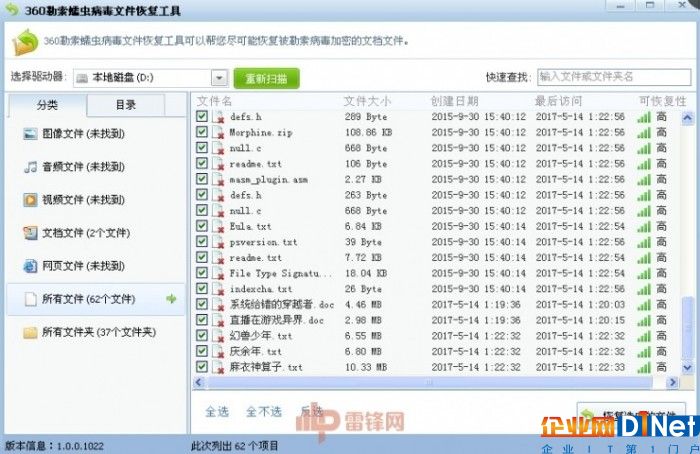The width and height of the screenshot is (700, 454).
Task: Click horizontal scrollbar right arrow
Action: click(x=672, y=382)
